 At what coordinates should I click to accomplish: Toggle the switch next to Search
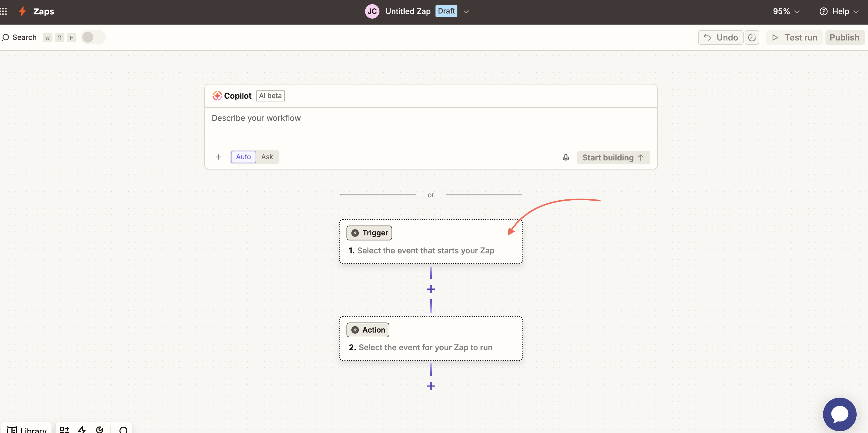(93, 37)
